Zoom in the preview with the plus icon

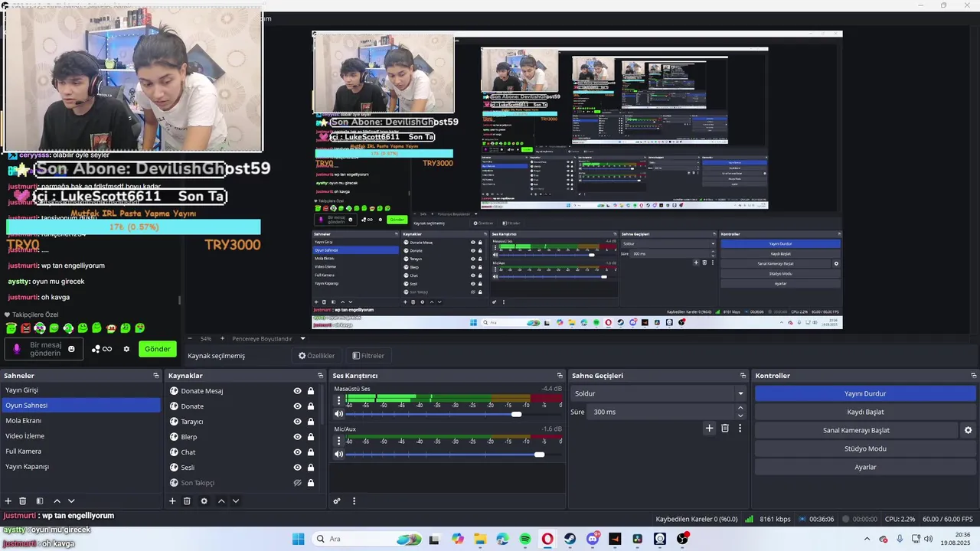[223, 338]
